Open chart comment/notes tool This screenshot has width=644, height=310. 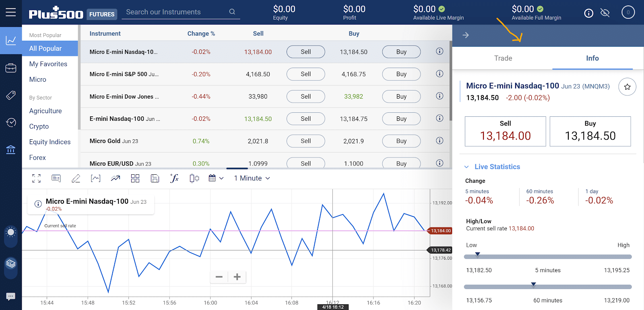(x=56, y=178)
